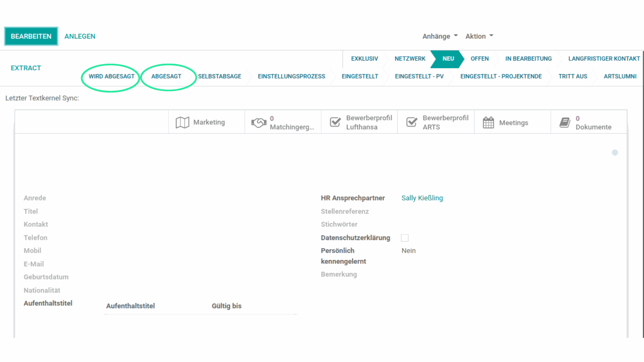Image resolution: width=644 pixels, height=362 pixels.
Task: Expand the Anhänge dropdown
Action: click(x=440, y=36)
